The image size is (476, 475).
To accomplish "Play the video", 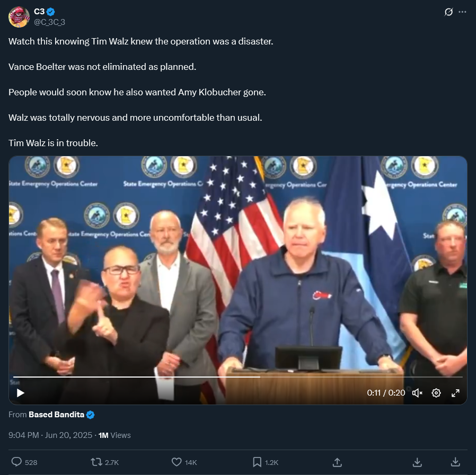I will coord(20,393).
